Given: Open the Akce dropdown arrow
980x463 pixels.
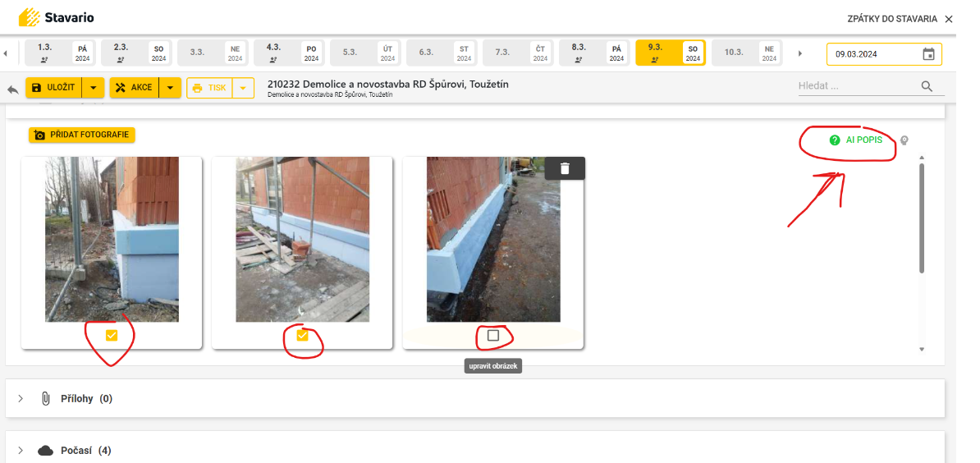Looking at the screenshot, I should coord(169,88).
